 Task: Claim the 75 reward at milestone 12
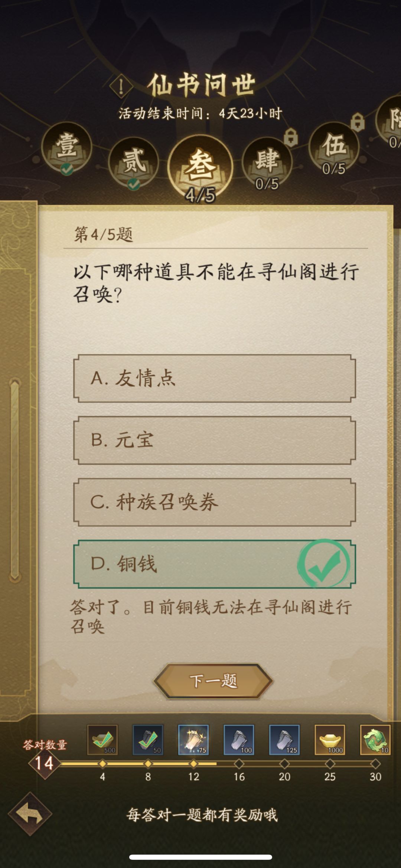tap(193, 739)
